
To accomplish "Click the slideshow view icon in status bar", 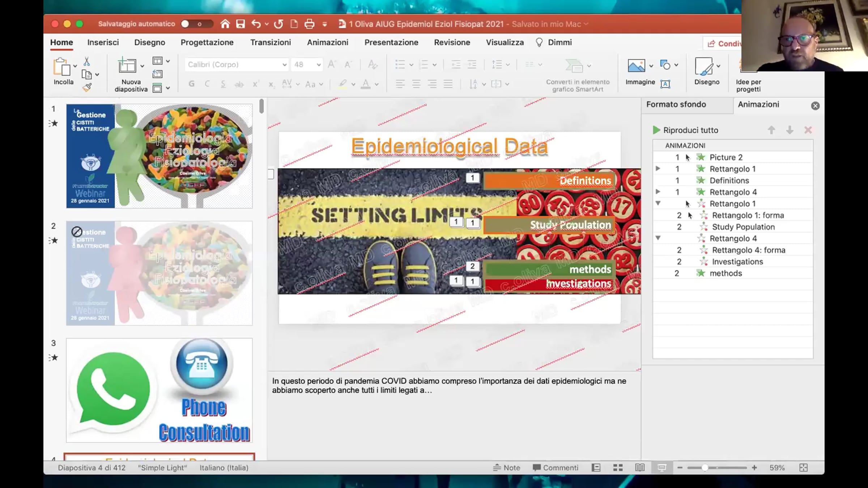I will pos(662,468).
